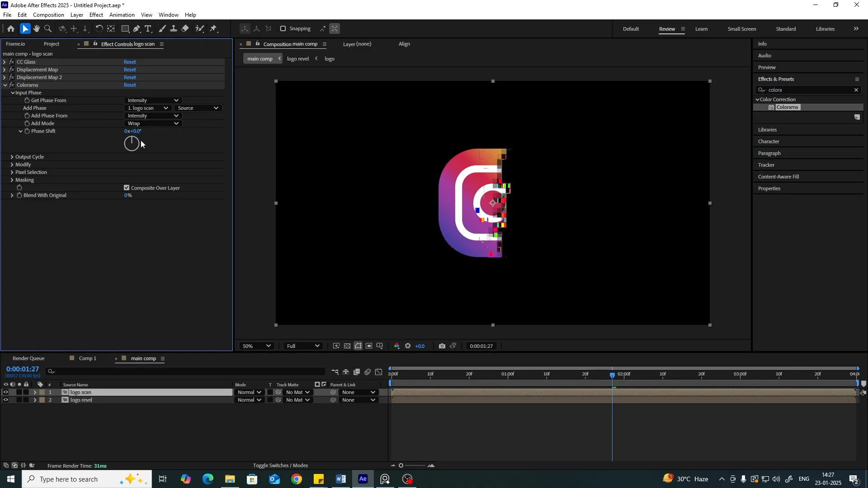The height and width of the screenshot is (488, 868).
Task: Select the Rotation tool
Action: point(99,28)
